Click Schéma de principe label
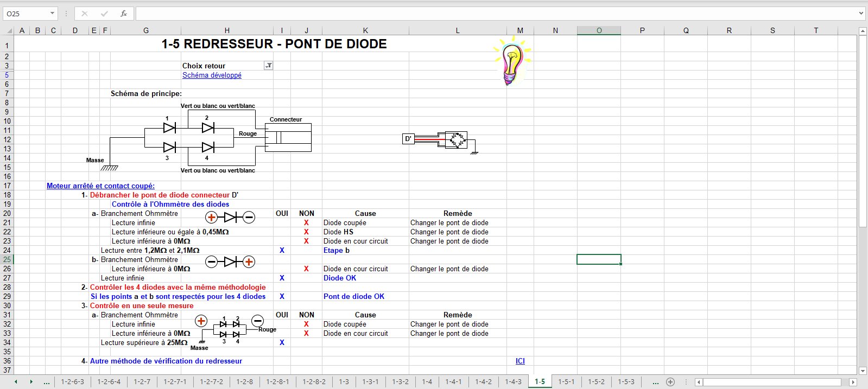Screen dimensions: 868x389 146,93
